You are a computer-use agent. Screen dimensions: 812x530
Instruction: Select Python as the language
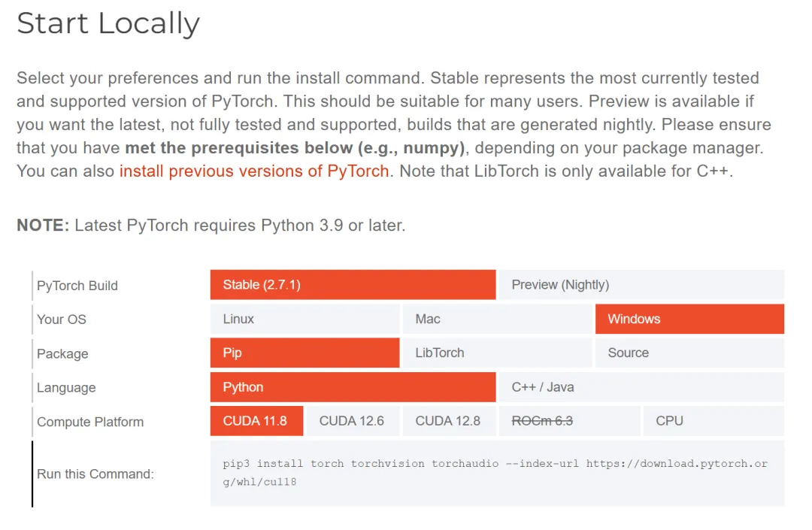coord(353,387)
